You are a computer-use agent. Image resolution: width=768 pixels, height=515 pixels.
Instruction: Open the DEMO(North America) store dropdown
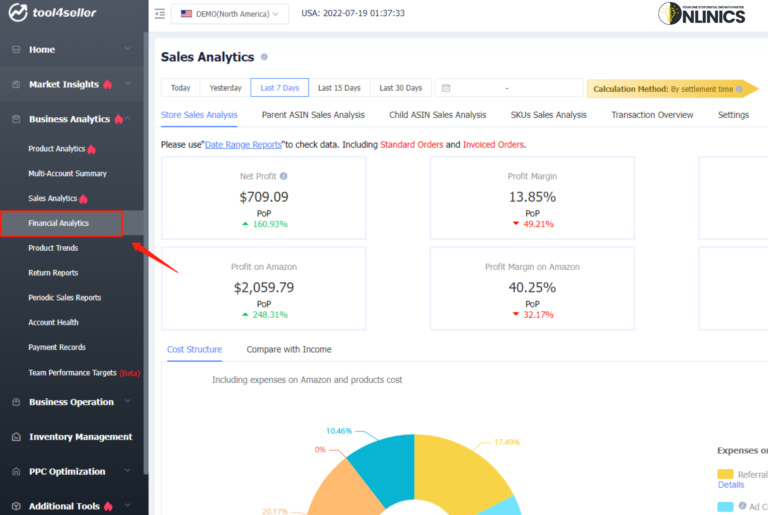coord(230,14)
